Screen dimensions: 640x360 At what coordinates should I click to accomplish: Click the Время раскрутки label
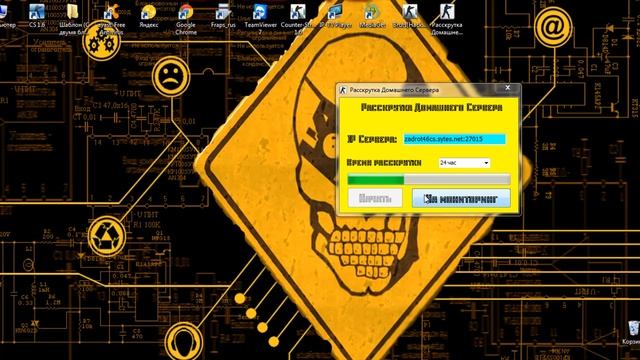click(384, 163)
